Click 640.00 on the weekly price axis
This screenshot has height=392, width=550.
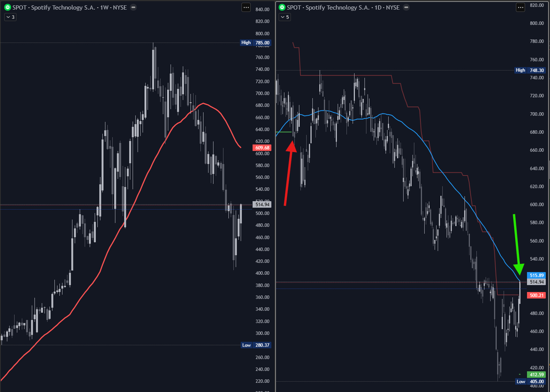(262, 129)
